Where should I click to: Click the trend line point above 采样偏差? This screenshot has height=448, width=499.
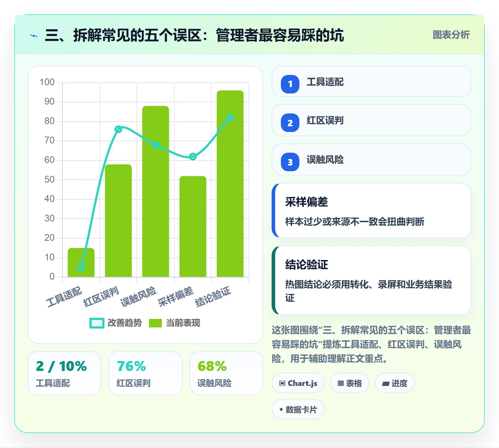(x=193, y=156)
